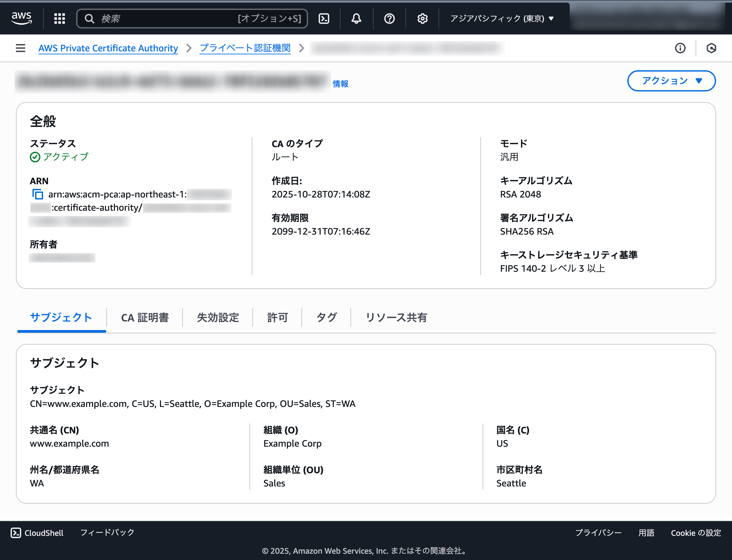
Task: Open the フィードバック link
Action: [107, 532]
